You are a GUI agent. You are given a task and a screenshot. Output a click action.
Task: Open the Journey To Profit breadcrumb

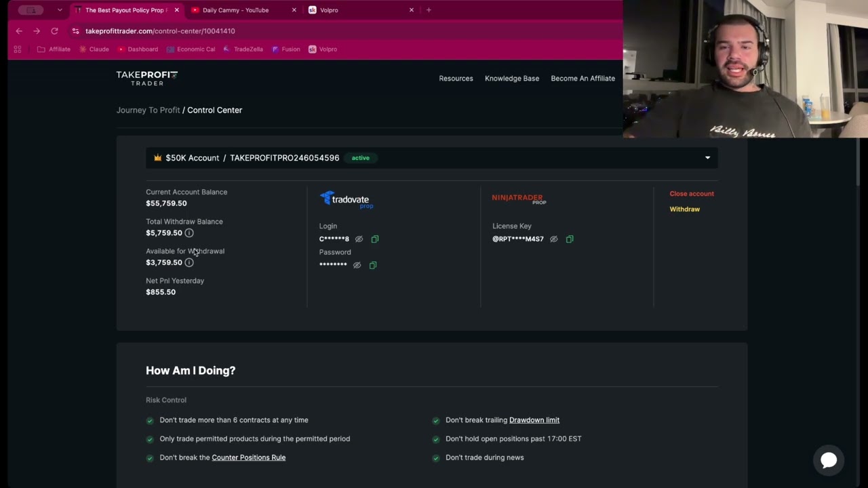point(148,110)
